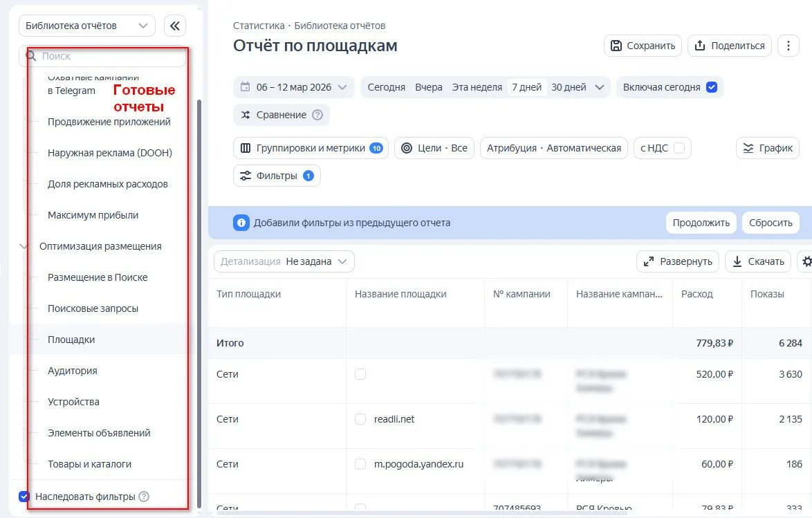Select the 7 дней period tab
This screenshot has height=518, width=812.
(x=526, y=87)
